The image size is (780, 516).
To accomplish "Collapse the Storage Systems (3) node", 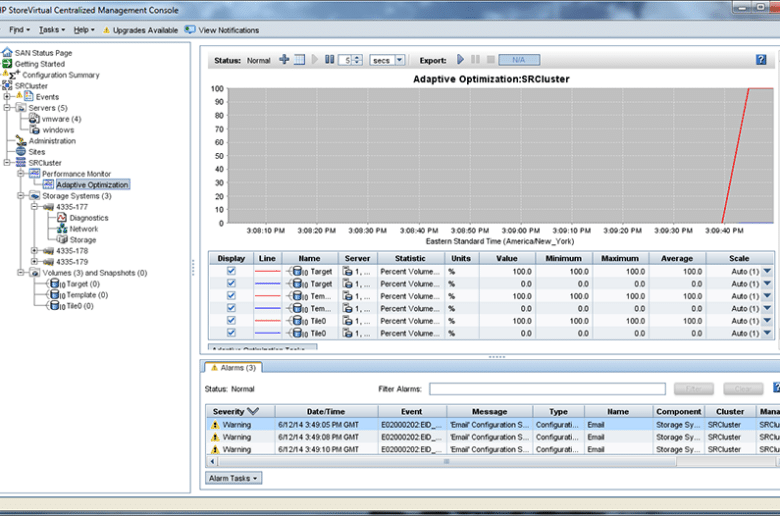I will 21,196.
